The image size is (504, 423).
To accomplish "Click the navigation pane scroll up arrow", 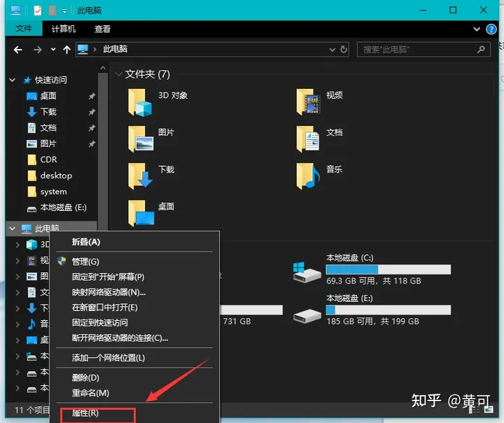I will [x=103, y=68].
